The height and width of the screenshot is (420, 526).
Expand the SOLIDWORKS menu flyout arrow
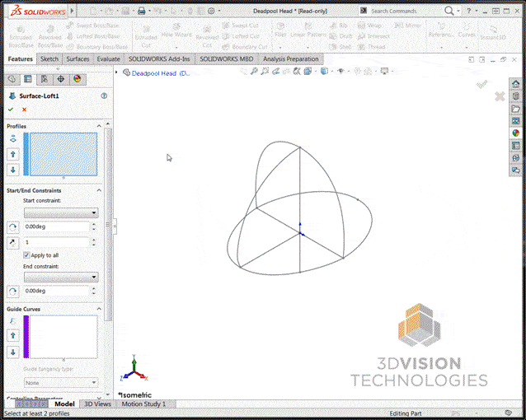72,12
